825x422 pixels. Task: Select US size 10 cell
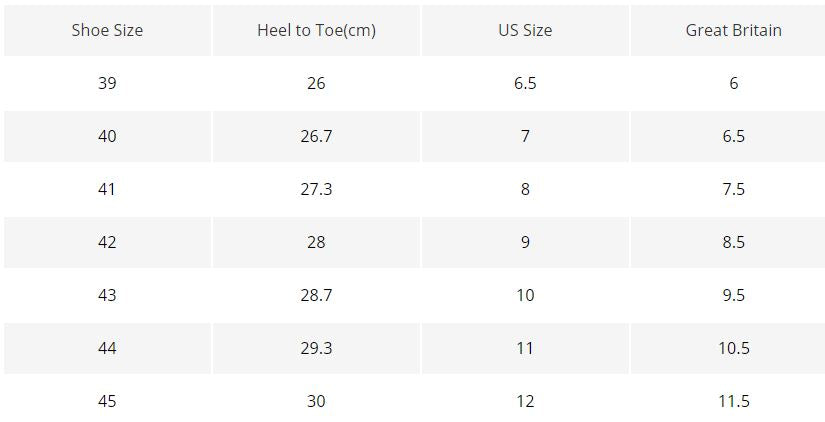click(525, 295)
